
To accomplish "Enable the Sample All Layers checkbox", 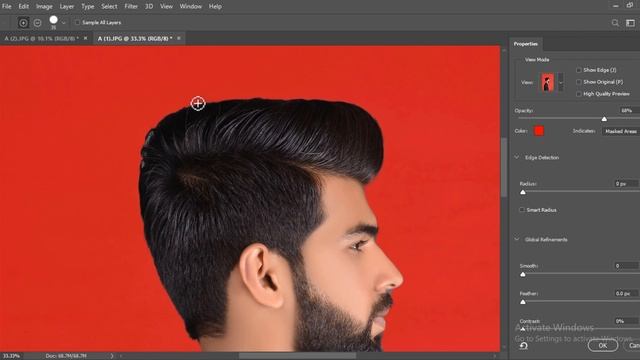I will 77,22.
